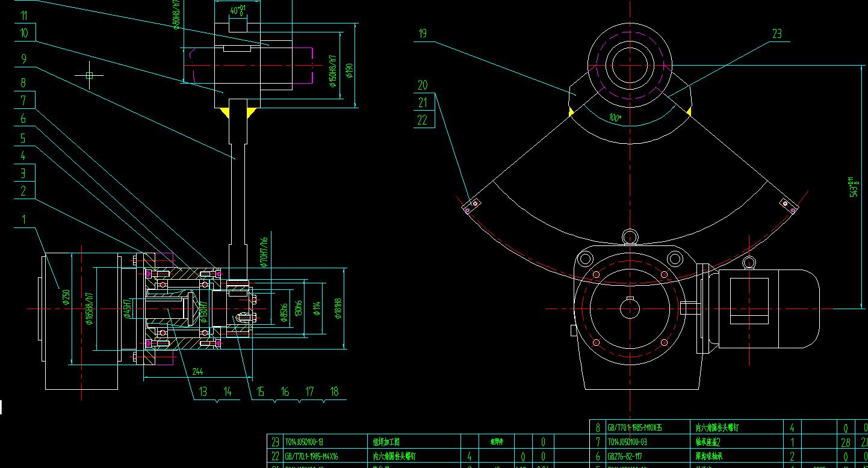Viewport: 868px width, 468px height.
Task: Select balloon number 16 below the section view
Action: pyautogui.click(x=285, y=392)
